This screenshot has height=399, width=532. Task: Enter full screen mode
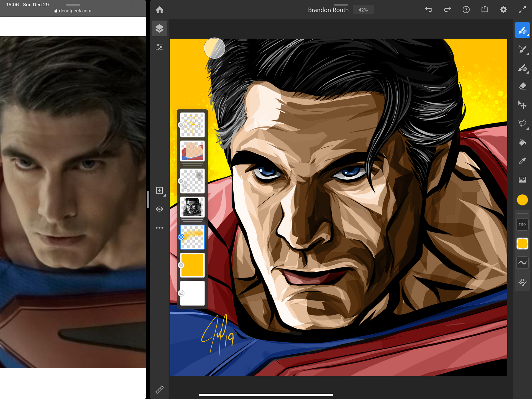coord(522,10)
